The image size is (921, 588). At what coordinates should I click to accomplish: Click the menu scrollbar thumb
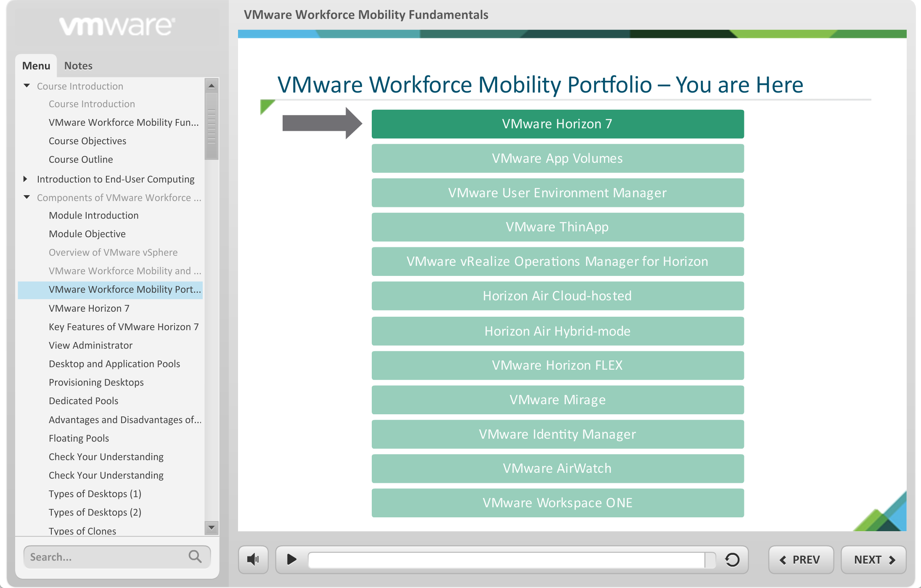click(211, 126)
